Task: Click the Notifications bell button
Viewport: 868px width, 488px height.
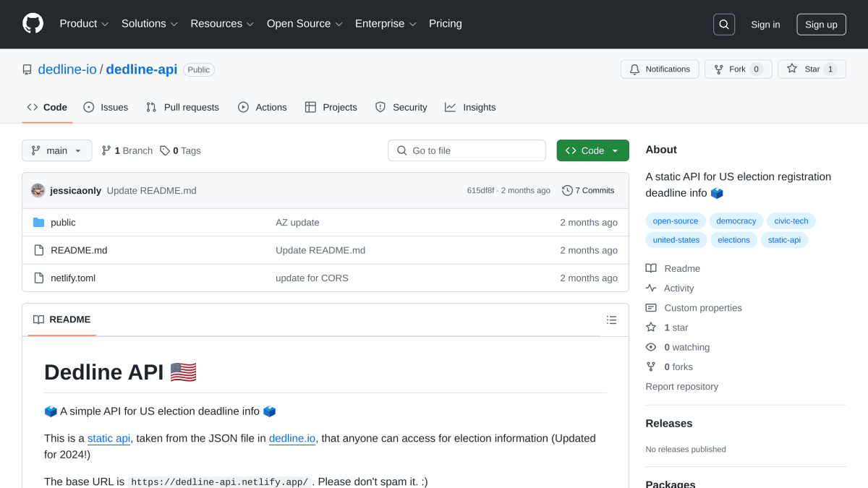Action: click(660, 69)
